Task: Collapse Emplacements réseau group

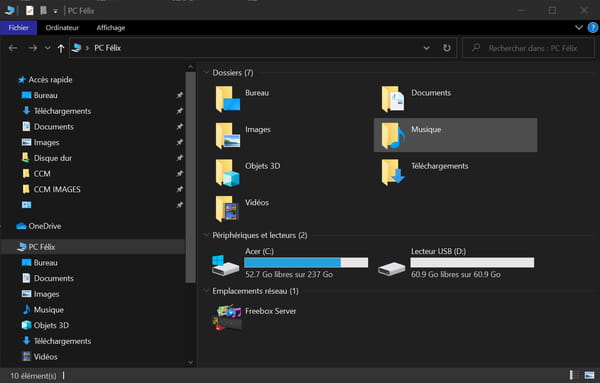Action: point(207,291)
